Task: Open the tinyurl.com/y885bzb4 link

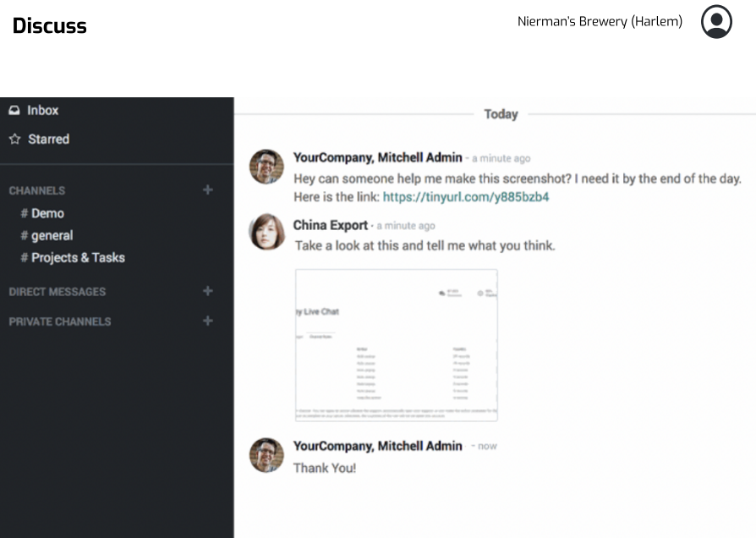Action: click(466, 197)
